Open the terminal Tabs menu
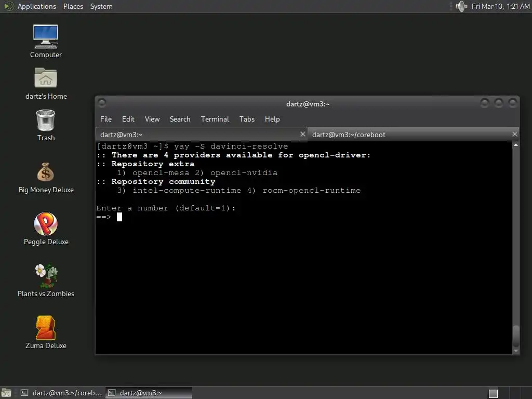The width and height of the screenshot is (532, 399). coord(247,119)
